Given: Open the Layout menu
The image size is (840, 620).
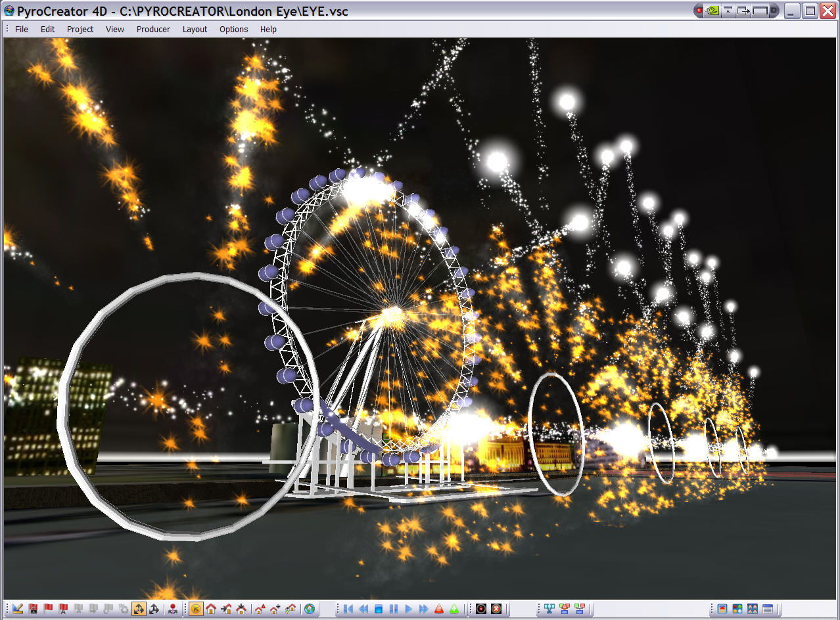Looking at the screenshot, I should (x=195, y=29).
